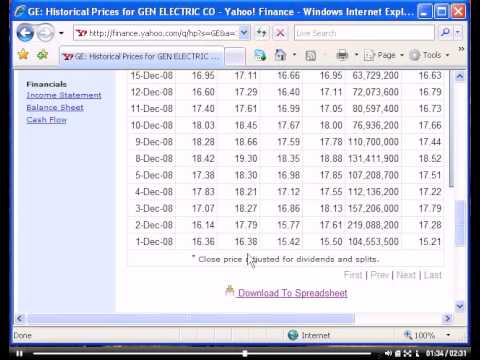This screenshot has height=360, width=480.
Task: Open the Tools menu
Action: point(430,55)
